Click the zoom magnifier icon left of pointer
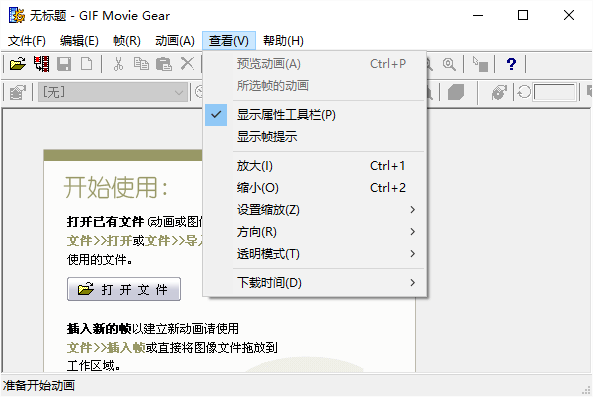Viewport: 593px width, 397px height. pos(449,64)
